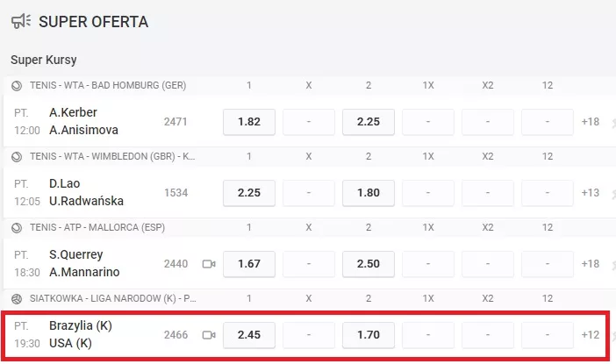Bet on Brazylia (K) at 2.45
Viewport: 616px width, 364px height.
(x=249, y=335)
